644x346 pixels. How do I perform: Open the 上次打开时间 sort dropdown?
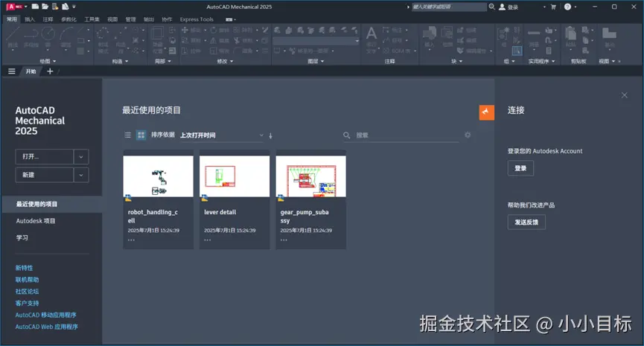click(x=222, y=135)
